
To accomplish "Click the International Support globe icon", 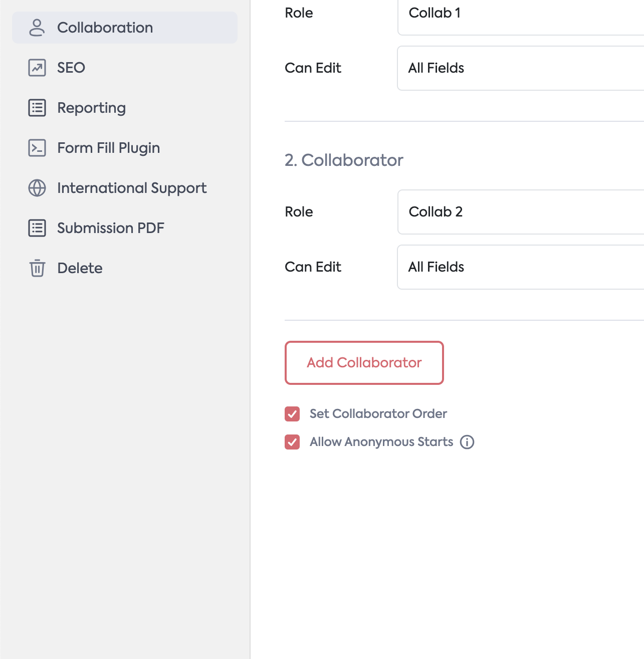I will click(x=37, y=188).
